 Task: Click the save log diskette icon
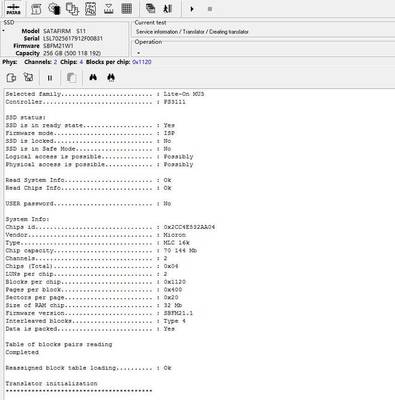pos(29,77)
